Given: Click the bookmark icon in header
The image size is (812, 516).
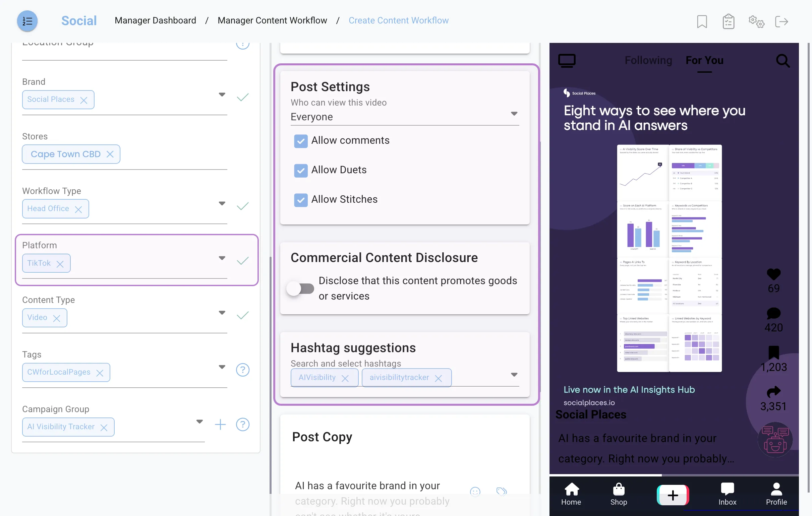Looking at the screenshot, I should pos(702,21).
